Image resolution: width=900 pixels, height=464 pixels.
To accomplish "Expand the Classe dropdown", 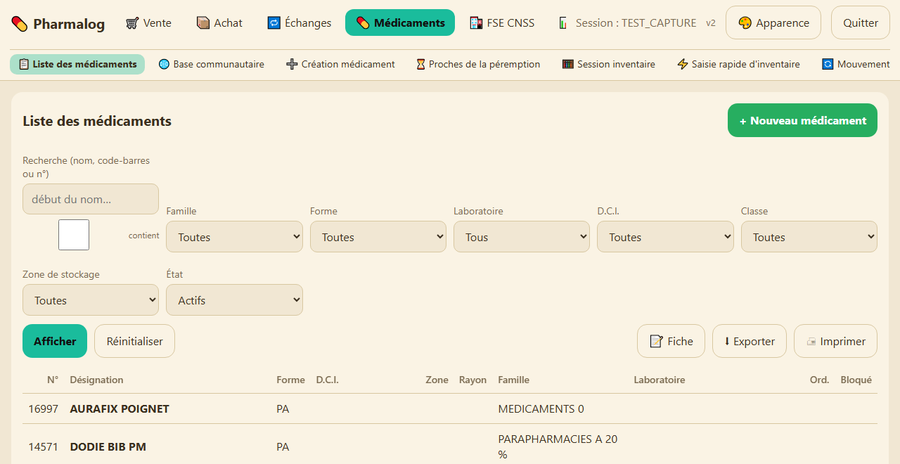I will (809, 237).
